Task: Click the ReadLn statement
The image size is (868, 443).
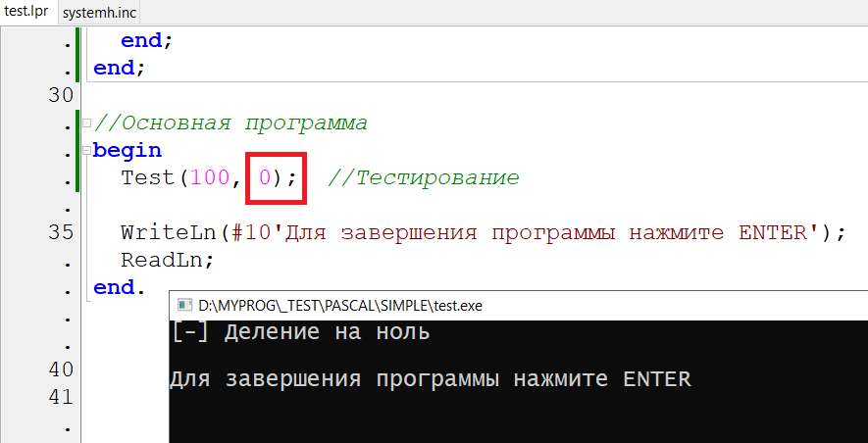Action: [x=167, y=260]
